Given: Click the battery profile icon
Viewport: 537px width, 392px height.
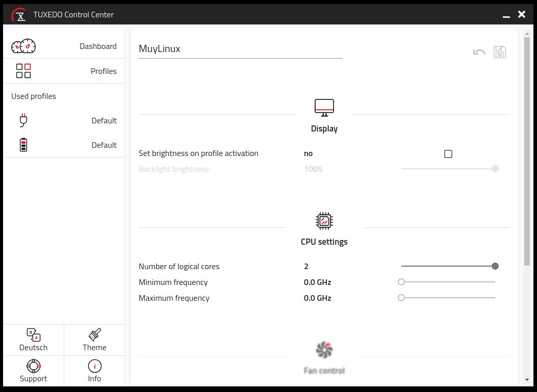Looking at the screenshot, I should [x=23, y=145].
